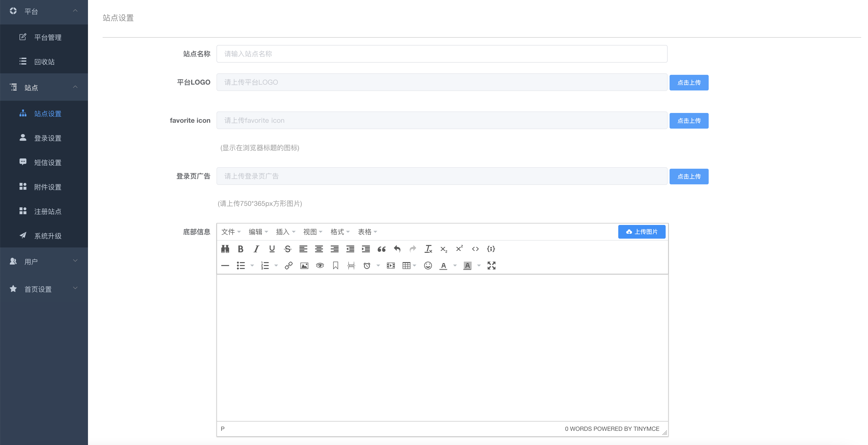Toggle the preview eye icon
Screen dimensions: 868x445
320,266
